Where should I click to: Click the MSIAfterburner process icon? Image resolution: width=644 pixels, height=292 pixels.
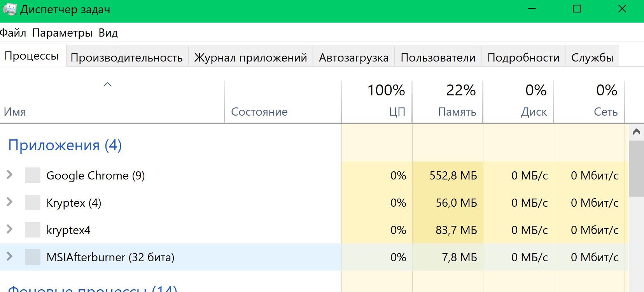(x=33, y=257)
